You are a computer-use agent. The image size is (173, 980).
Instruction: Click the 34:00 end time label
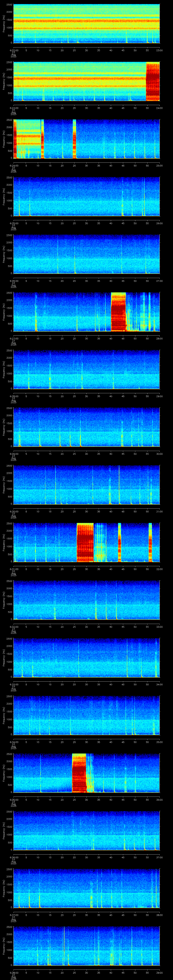click(159, 684)
